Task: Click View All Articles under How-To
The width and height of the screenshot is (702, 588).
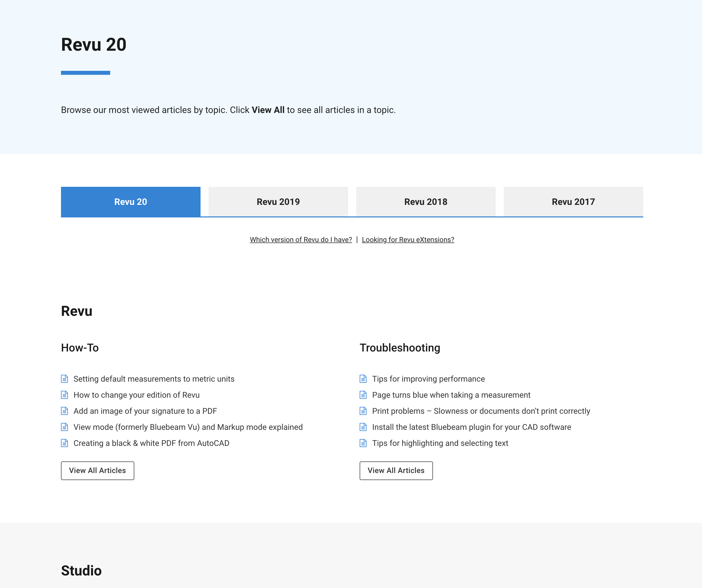Action: [x=97, y=471]
